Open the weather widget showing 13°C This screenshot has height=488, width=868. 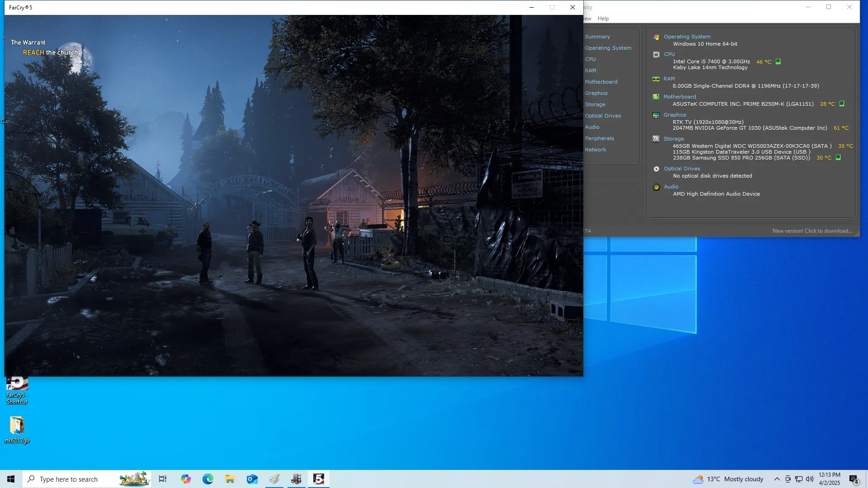click(x=728, y=479)
